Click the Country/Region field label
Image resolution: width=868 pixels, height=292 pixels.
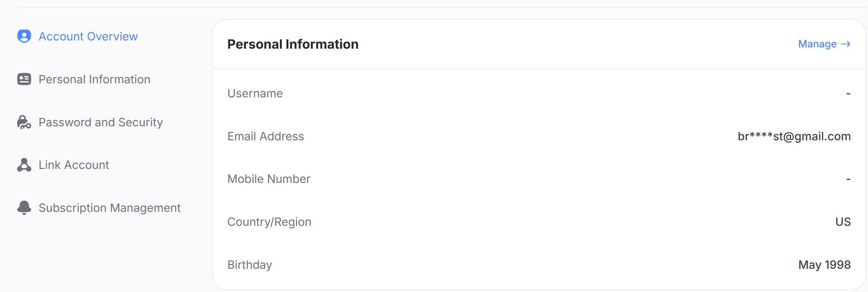[x=269, y=222]
